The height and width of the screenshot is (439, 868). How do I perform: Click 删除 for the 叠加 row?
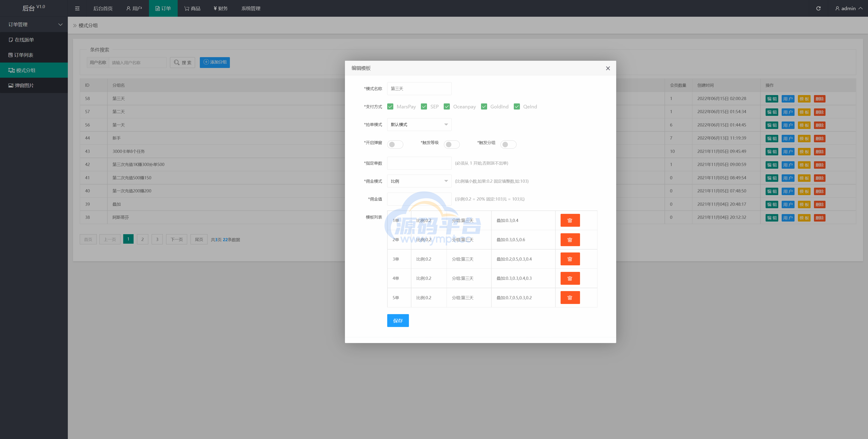pos(819,204)
